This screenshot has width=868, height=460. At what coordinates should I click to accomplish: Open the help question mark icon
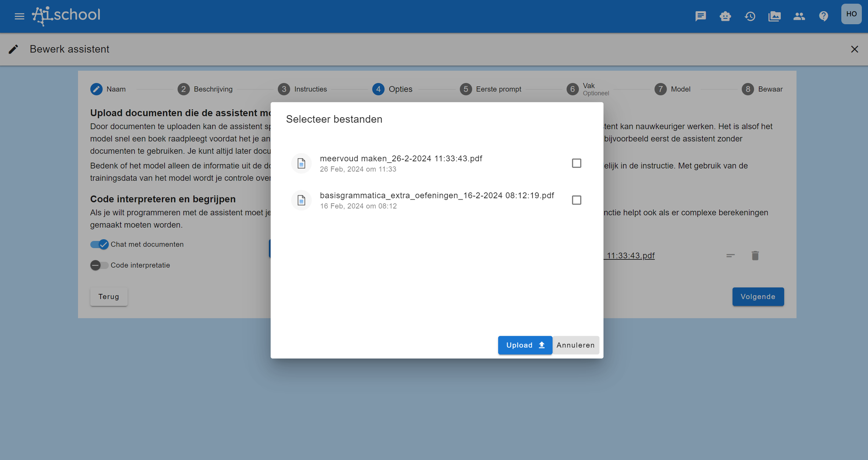pos(824,16)
